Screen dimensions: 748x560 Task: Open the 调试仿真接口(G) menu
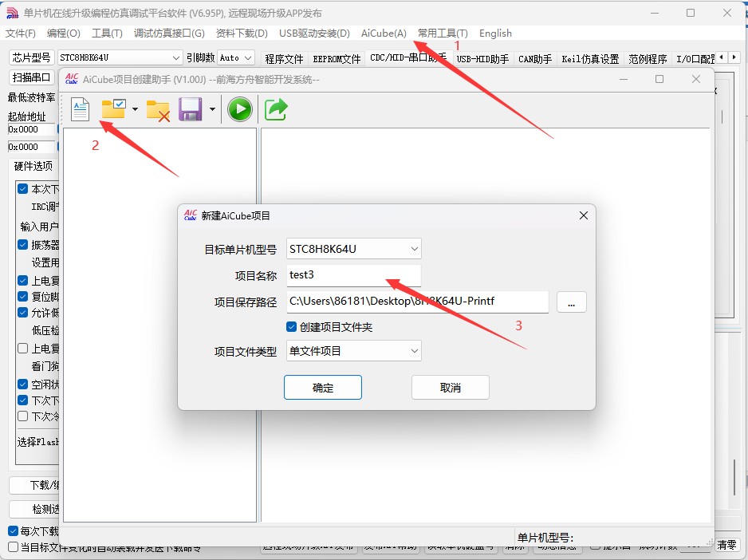pos(169,34)
